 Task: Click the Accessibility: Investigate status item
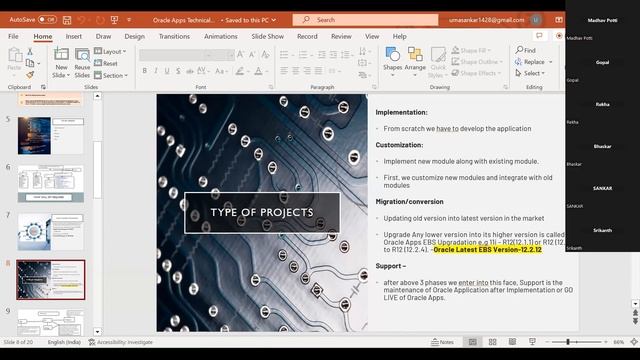click(121, 342)
